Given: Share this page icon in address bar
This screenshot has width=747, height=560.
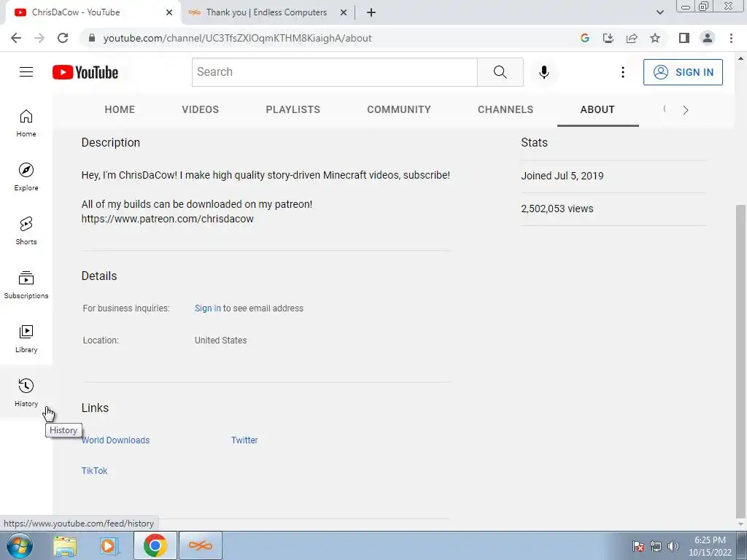Looking at the screenshot, I should [632, 38].
